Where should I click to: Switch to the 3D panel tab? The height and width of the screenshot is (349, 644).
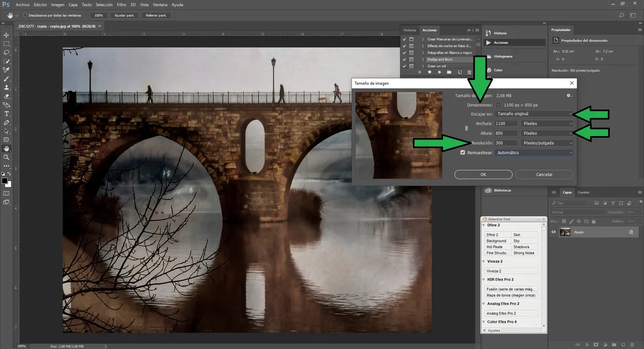554,192
